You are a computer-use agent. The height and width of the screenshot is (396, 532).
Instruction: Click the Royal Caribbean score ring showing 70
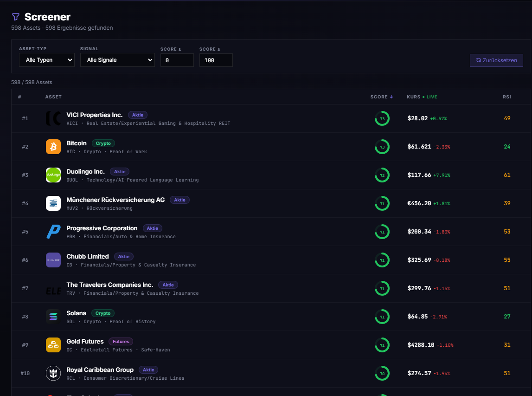click(382, 373)
